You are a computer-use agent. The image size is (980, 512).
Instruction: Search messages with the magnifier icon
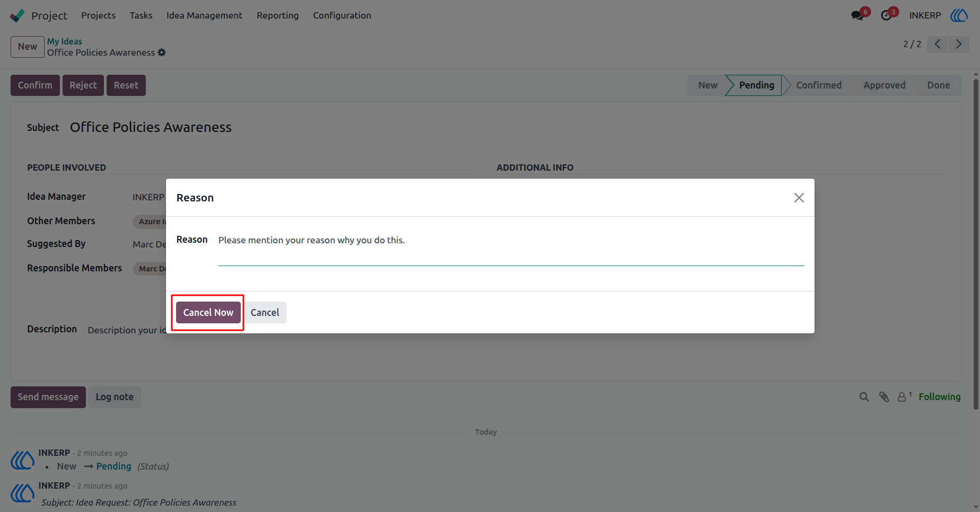coord(864,397)
